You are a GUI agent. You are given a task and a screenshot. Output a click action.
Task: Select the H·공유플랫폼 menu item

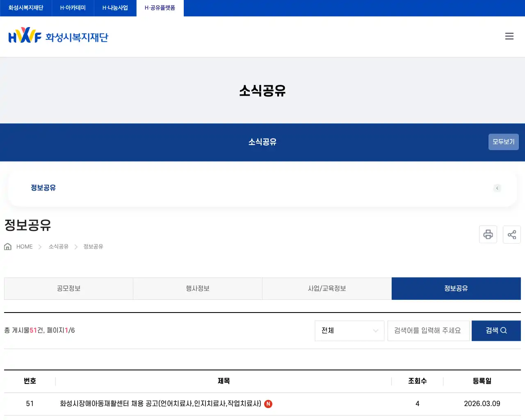(160, 7)
